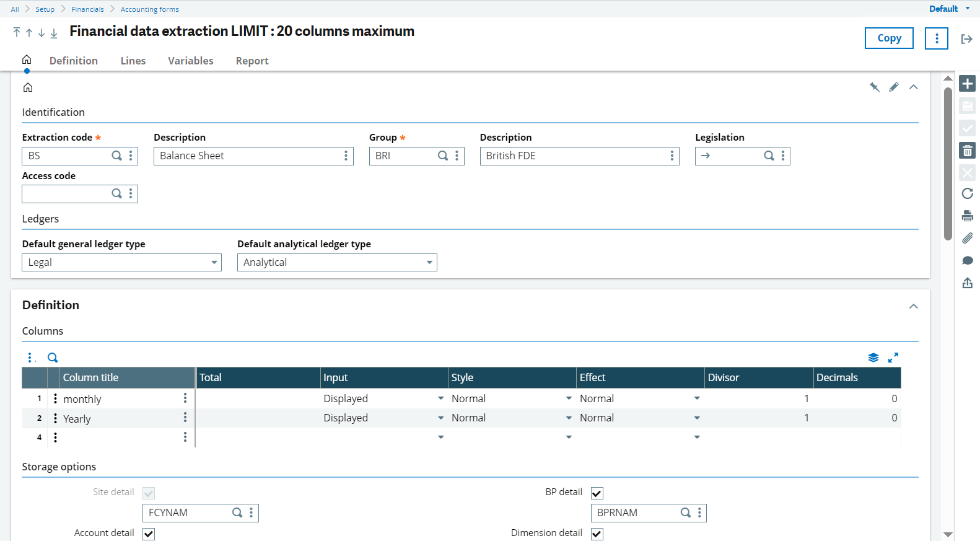Expand the Columns grid to full screen

coord(893,358)
